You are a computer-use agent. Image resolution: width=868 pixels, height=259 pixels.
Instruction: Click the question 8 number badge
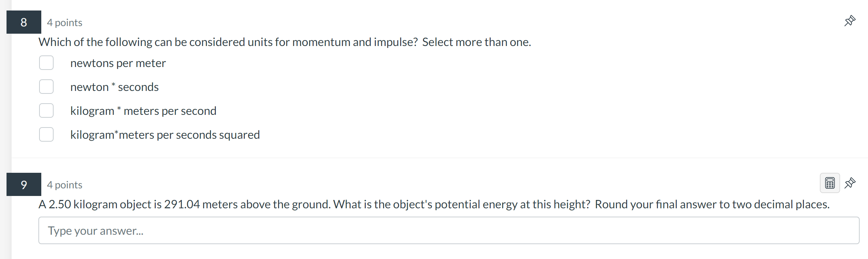(23, 22)
